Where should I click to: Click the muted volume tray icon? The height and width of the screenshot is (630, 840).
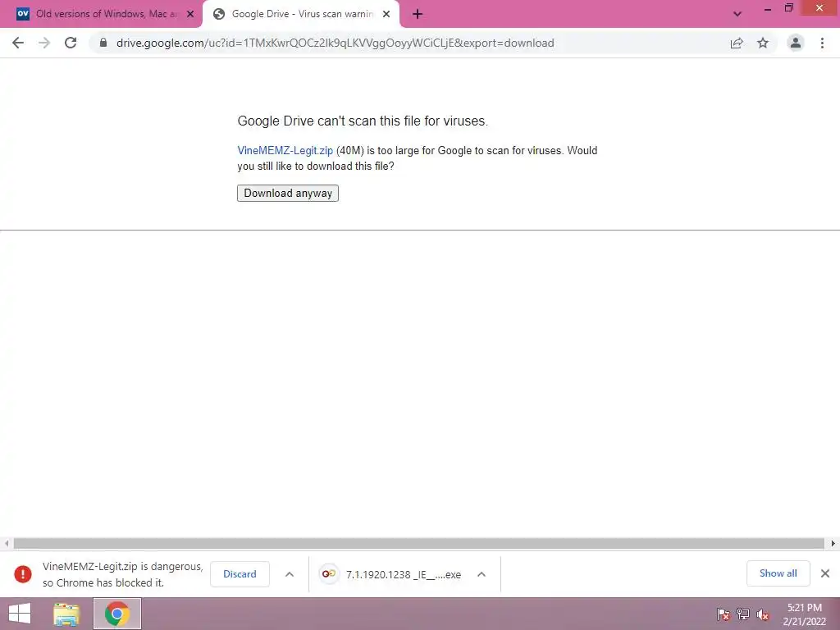763,614
